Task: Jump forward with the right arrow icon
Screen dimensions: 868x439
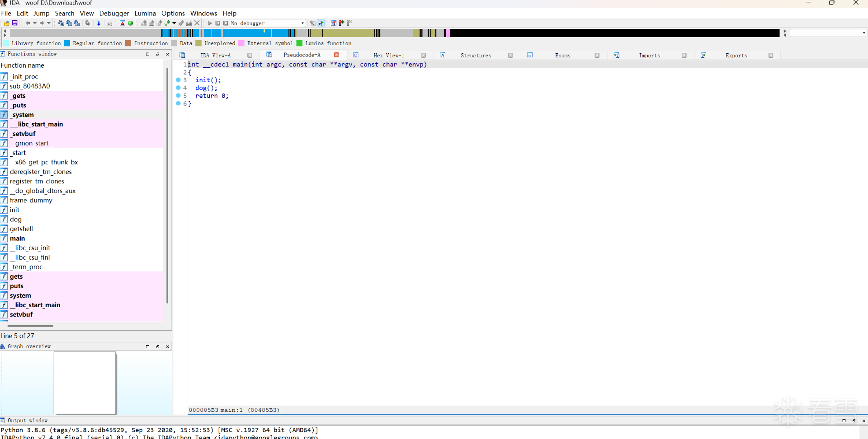Action: [42, 23]
